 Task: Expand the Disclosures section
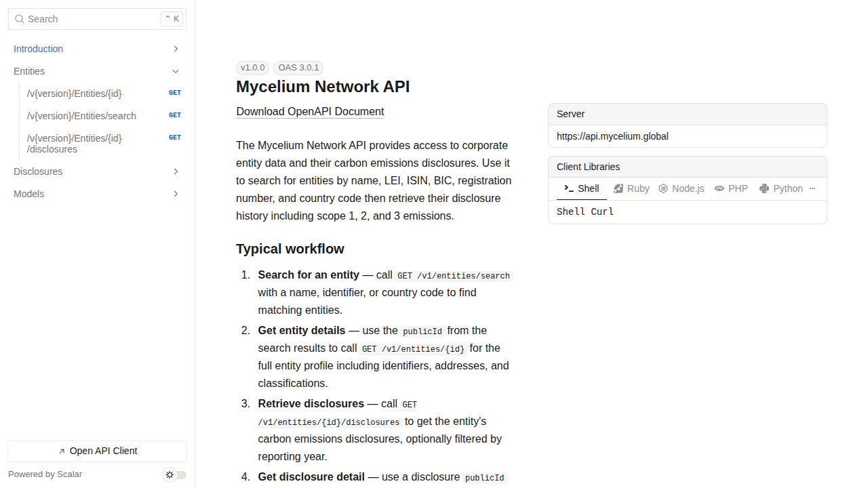[176, 171]
